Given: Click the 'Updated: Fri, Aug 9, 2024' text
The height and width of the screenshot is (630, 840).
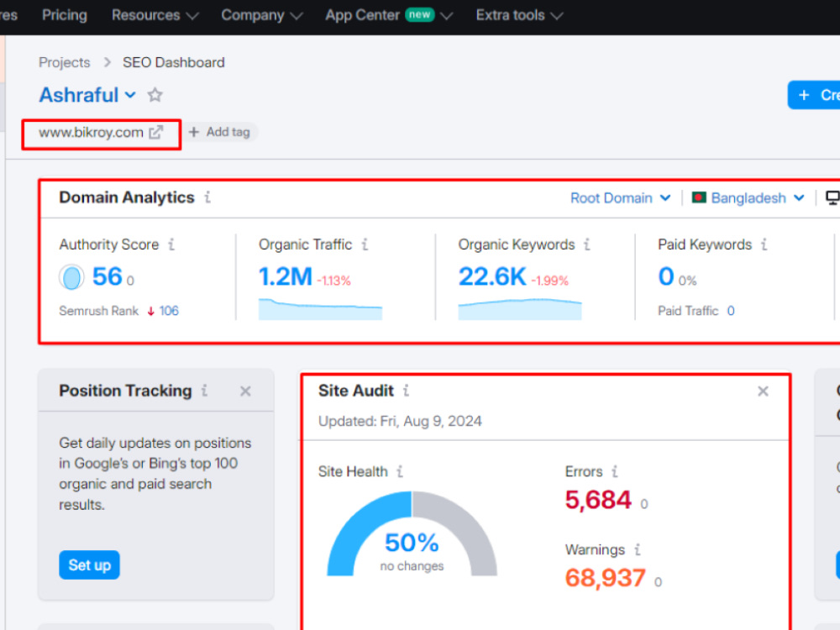Looking at the screenshot, I should [x=400, y=421].
